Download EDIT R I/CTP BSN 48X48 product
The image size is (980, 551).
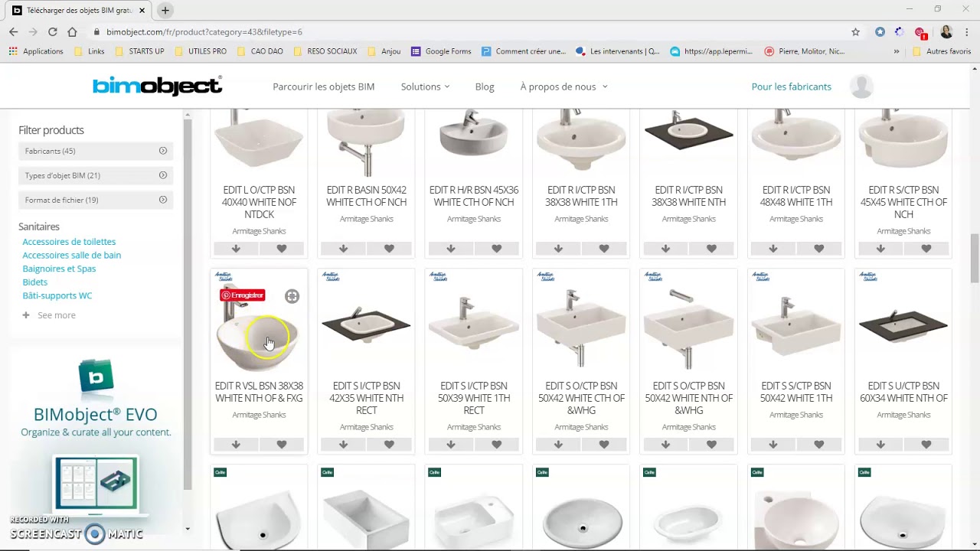tap(773, 249)
